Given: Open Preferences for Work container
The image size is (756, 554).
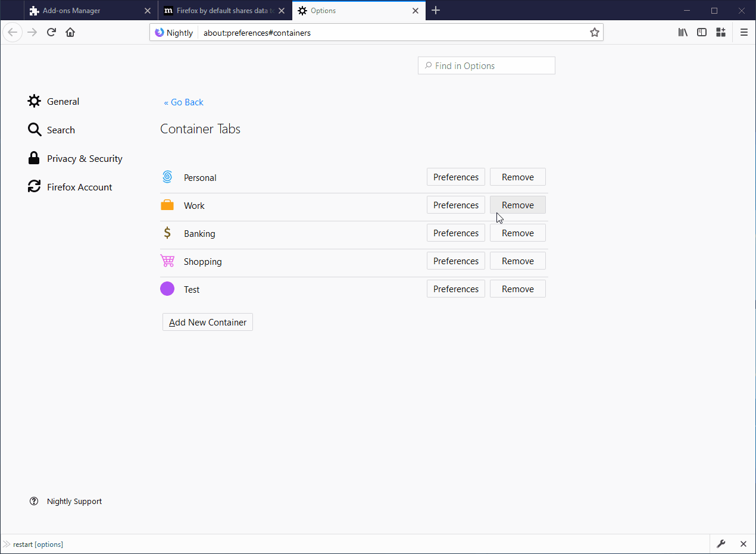Looking at the screenshot, I should point(456,205).
